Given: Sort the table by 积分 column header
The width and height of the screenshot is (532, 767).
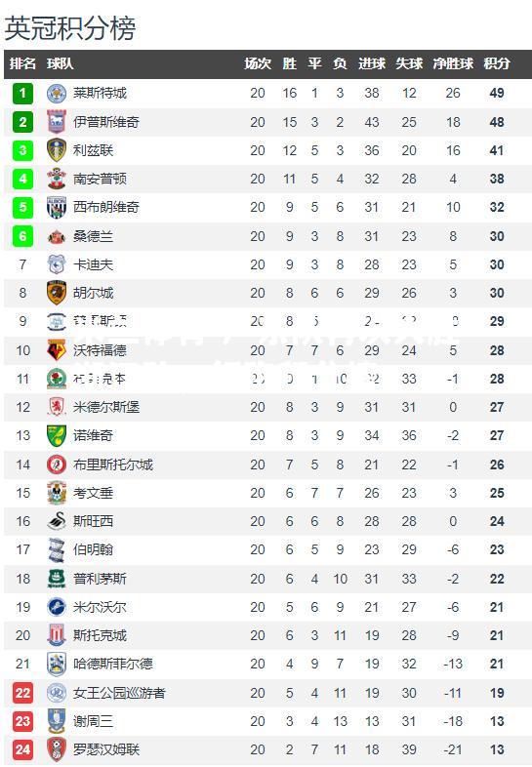Looking at the screenshot, I should point(497,63).
